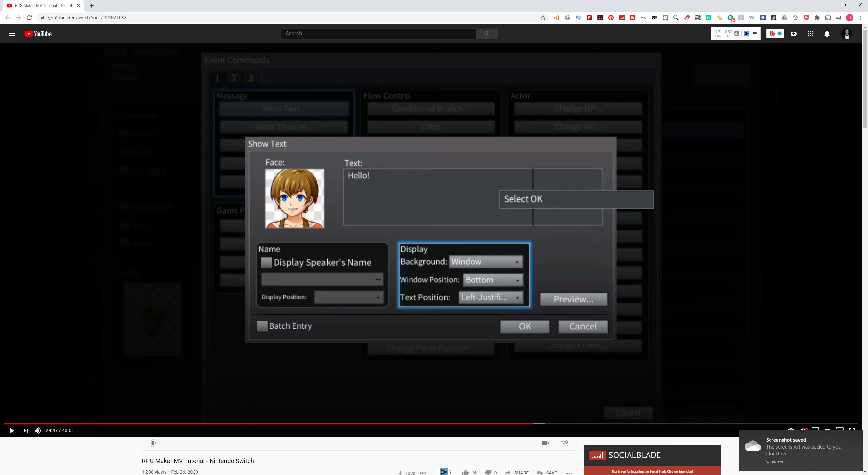
Task: Open the Adobe Acrobat extension icon
Action: [x=600, y=18]
